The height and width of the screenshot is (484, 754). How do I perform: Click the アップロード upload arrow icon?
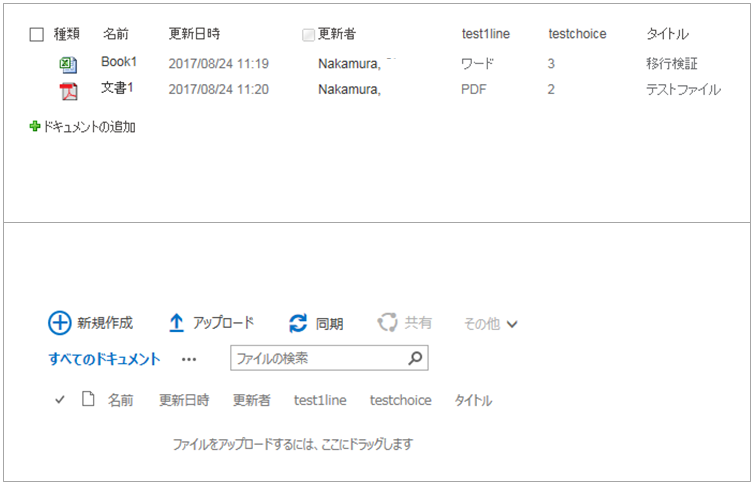[x=176, y=323]
